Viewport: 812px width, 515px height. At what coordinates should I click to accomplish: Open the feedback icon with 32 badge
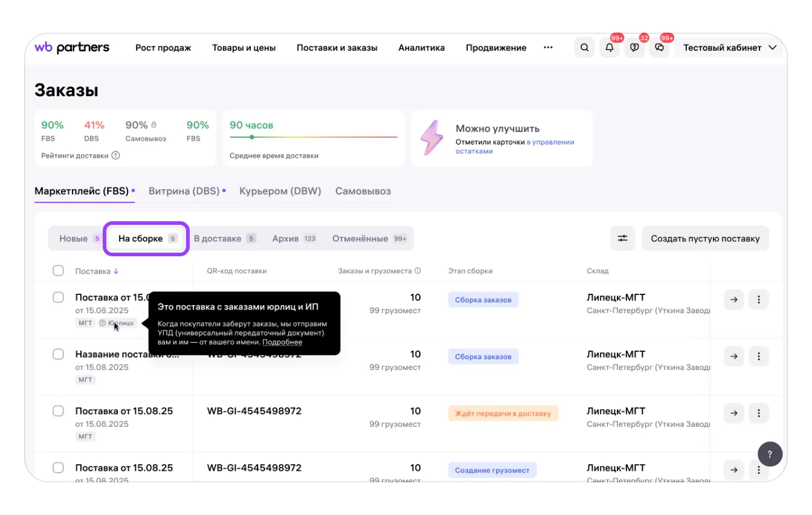[634, 48]
